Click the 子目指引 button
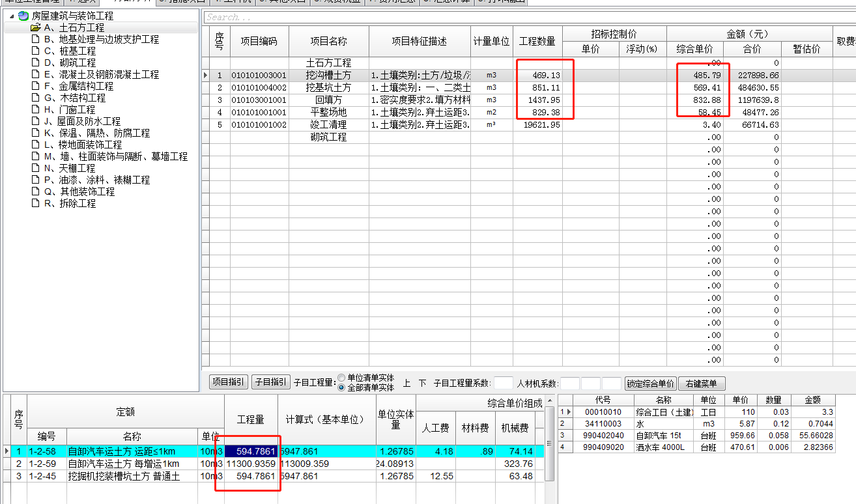This screenshot has width=856, height=504. coord(271,383)
